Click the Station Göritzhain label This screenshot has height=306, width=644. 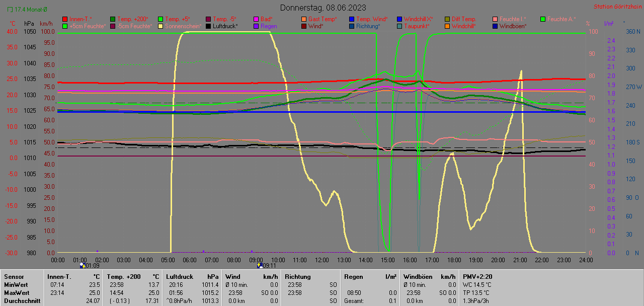[617, 7]
